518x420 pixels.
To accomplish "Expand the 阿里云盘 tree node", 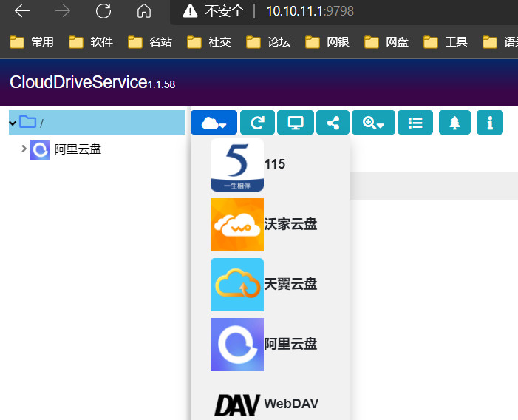I will pyautogui.click(x=24, y=149).
